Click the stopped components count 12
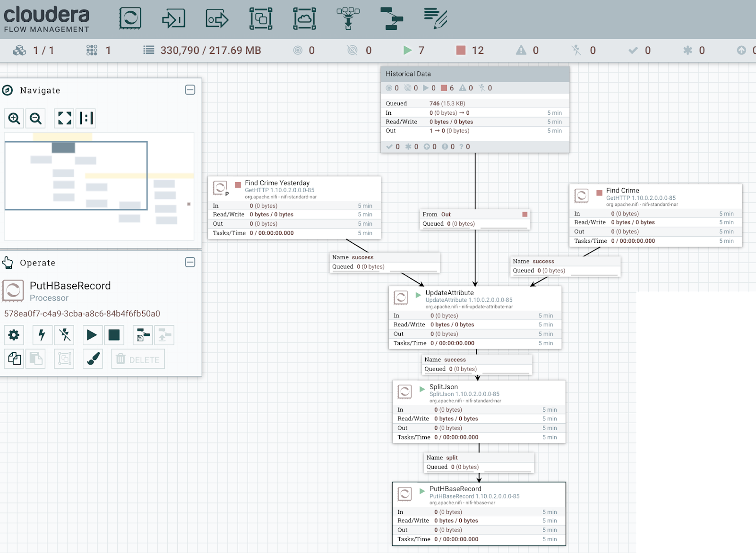Image resolution: width=756 pixels, height=553 pixels. pyautogui.click(x=470, y=50)
